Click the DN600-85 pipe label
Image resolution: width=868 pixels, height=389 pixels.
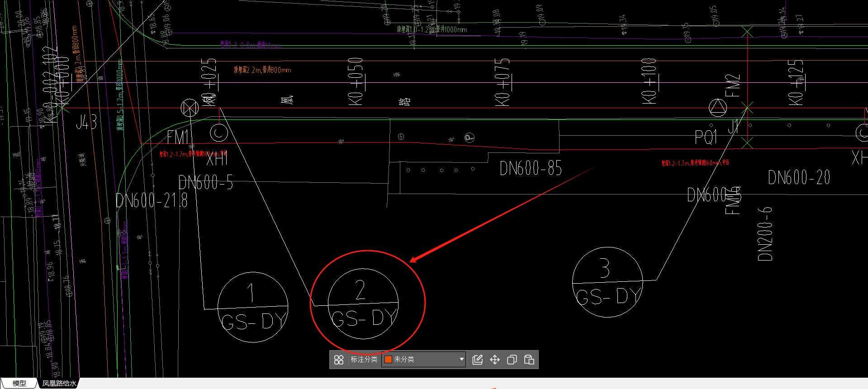point(531,168)
